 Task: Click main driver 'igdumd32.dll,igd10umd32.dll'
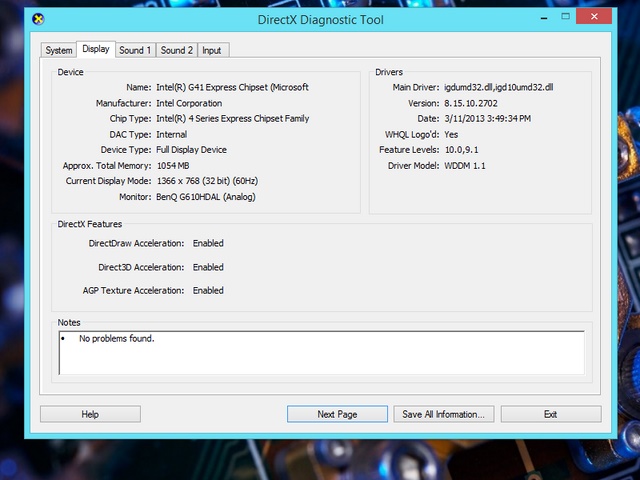coord(499,87)
